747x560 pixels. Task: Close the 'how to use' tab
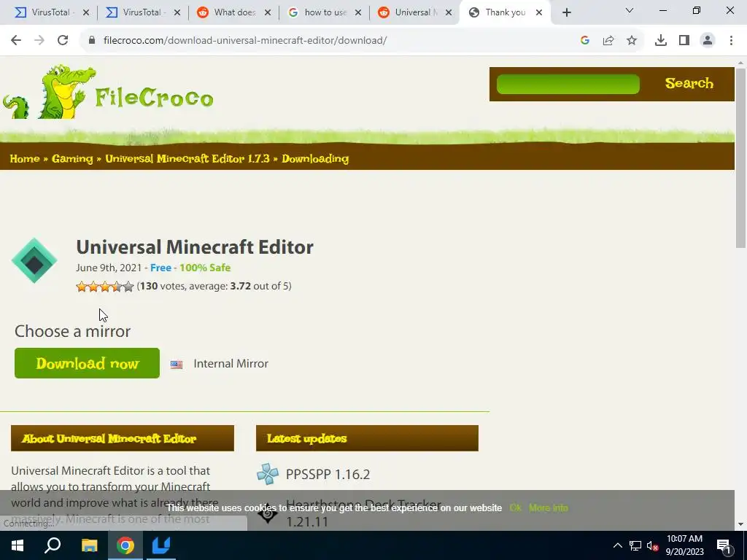click(358, 12)
